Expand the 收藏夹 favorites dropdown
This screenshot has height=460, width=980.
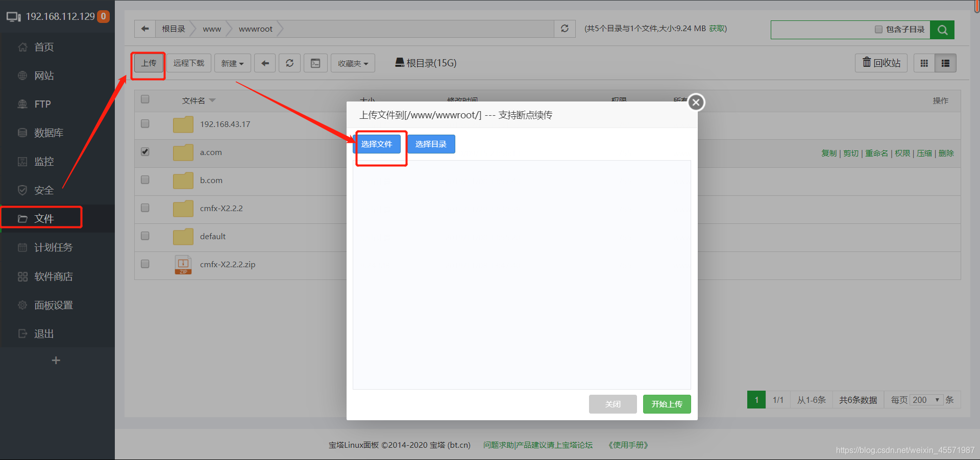(353, 63)
